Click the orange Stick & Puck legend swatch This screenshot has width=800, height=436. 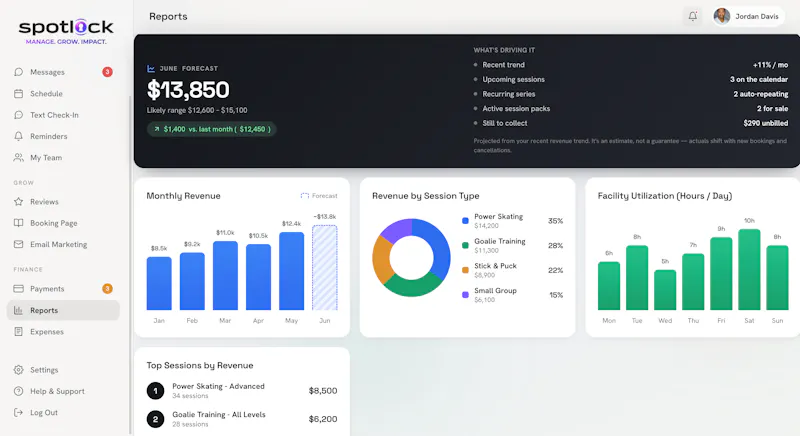pyautogui.click(x=465, y=270)
